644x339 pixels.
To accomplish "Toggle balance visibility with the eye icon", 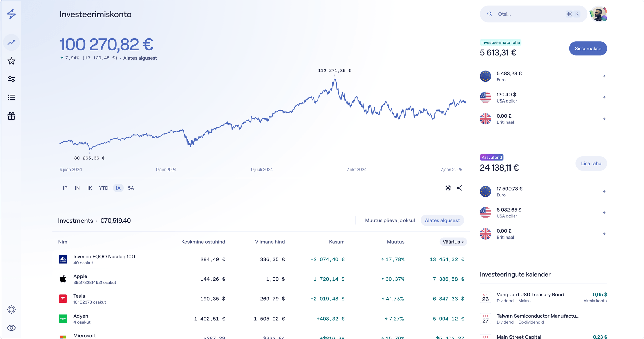I will (x=11, y=328).
